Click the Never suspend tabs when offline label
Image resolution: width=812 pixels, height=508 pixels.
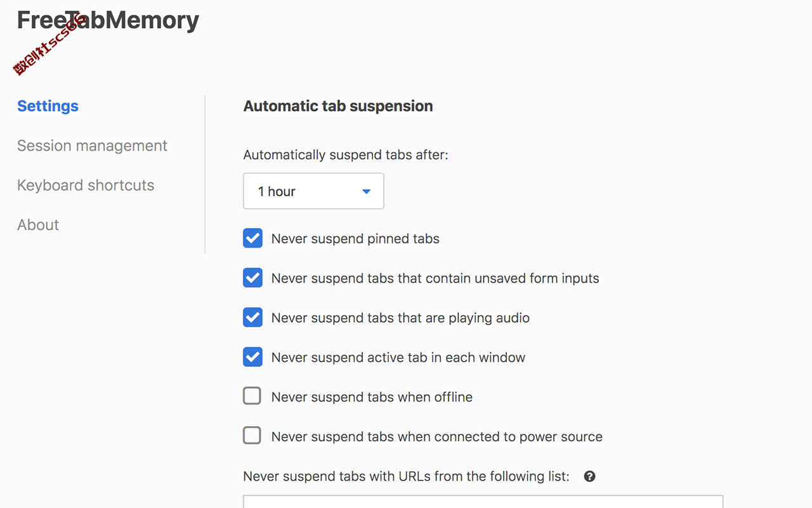372,397
